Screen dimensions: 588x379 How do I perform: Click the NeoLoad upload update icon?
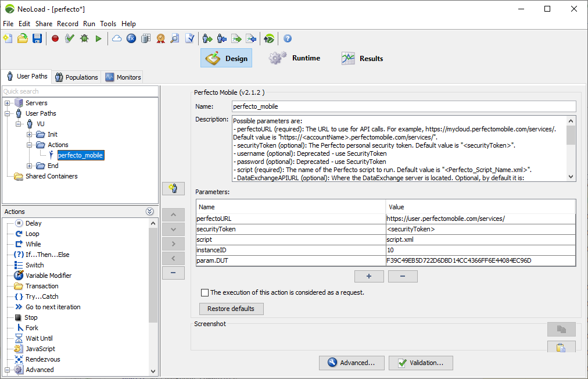coord(269,38)
